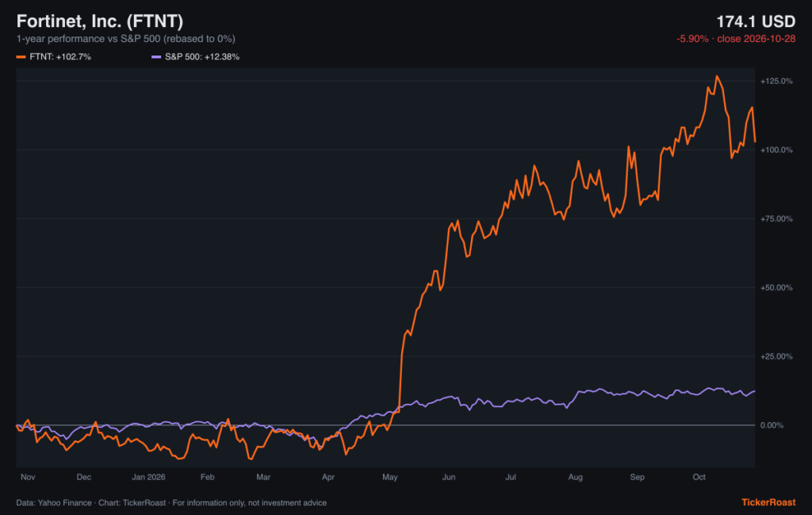Click the Oct x-axis label

(x=699, y=477)
